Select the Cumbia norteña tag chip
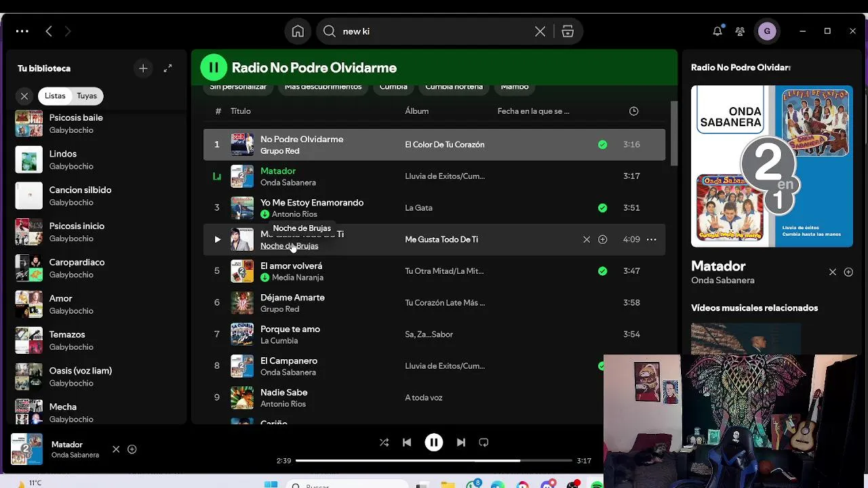 tap(454, 87)
